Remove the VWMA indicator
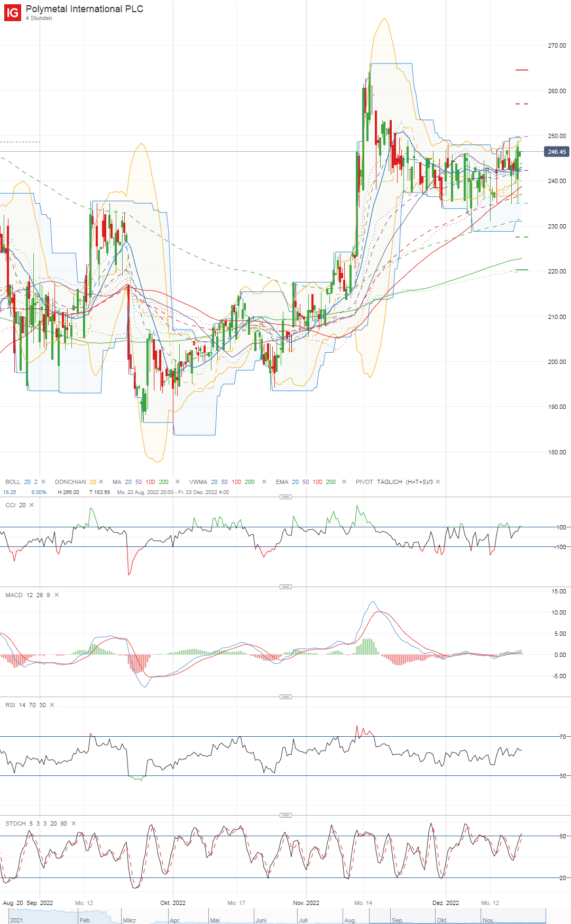571x924 pixels. pos(264,482)
